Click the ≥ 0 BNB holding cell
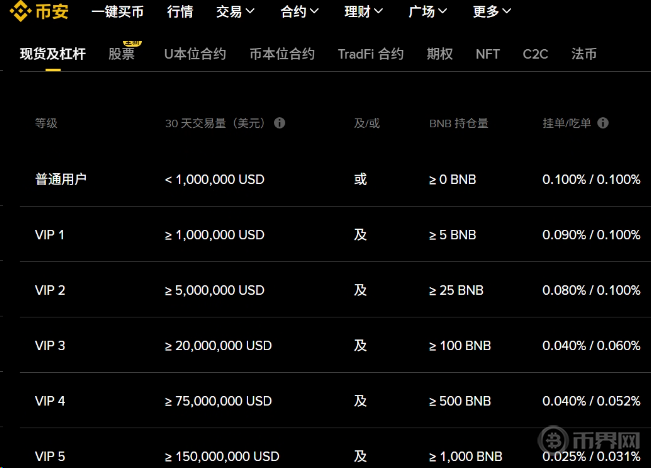This screenshot has height=468, width=651. coord(453,179)
